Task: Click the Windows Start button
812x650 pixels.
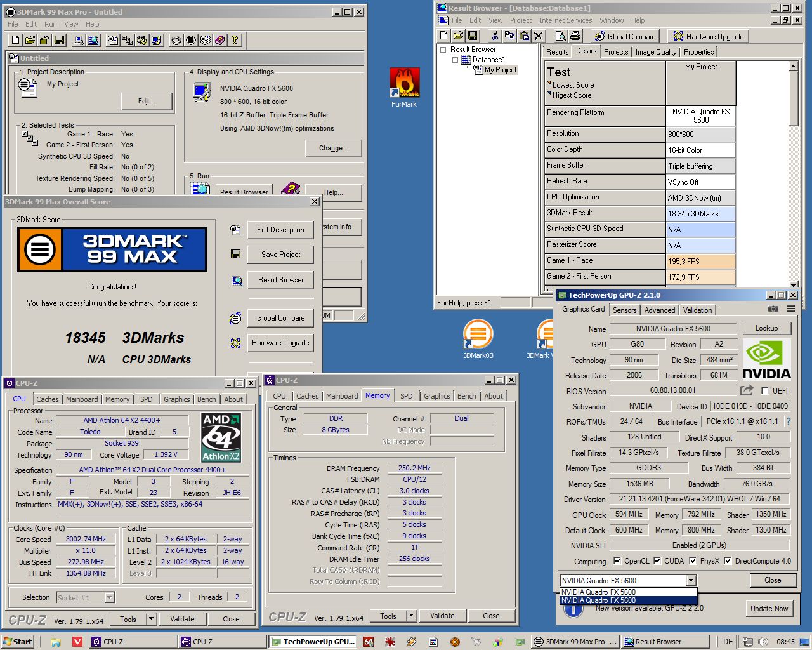Action: (17, 642)
